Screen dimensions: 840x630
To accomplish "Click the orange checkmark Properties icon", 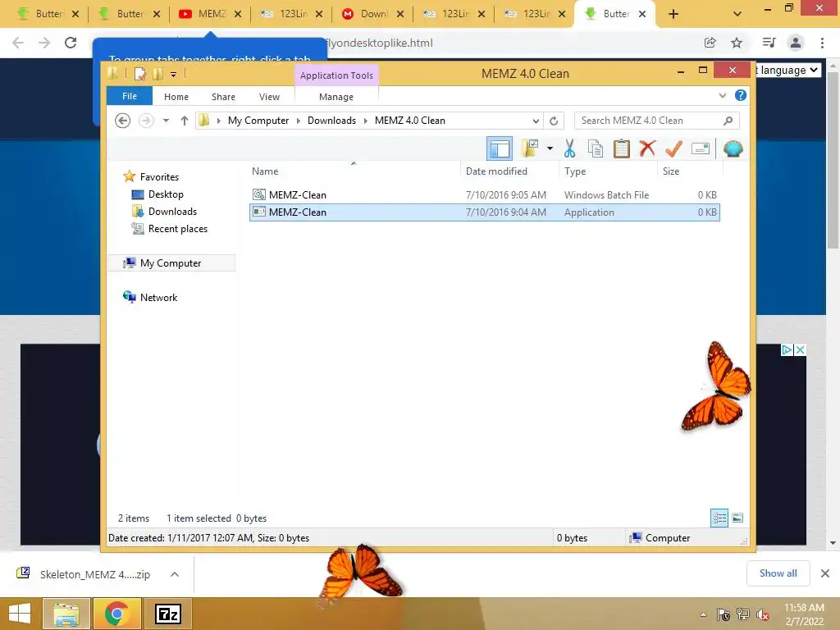I will (x=673, y=148).
